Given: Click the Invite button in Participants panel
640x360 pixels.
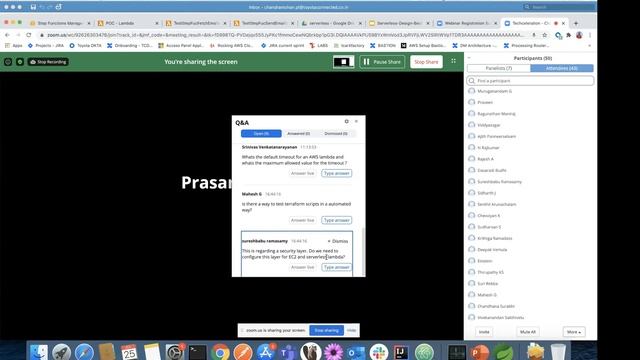Looking at the screenshot, I should [x=484, y=332].
